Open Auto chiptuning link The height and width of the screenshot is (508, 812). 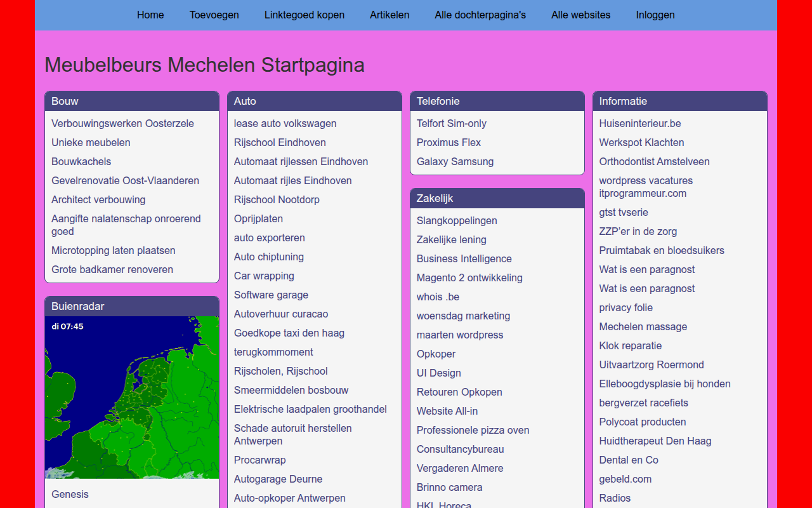pos(269,257)
